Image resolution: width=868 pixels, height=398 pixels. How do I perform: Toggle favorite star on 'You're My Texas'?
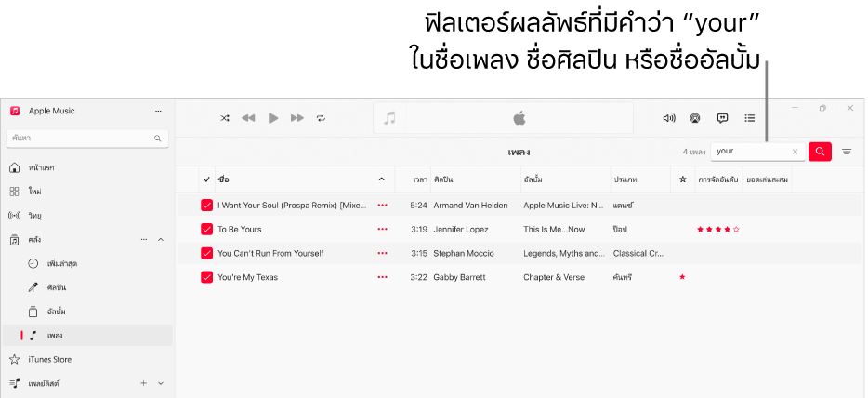[682, 277]
